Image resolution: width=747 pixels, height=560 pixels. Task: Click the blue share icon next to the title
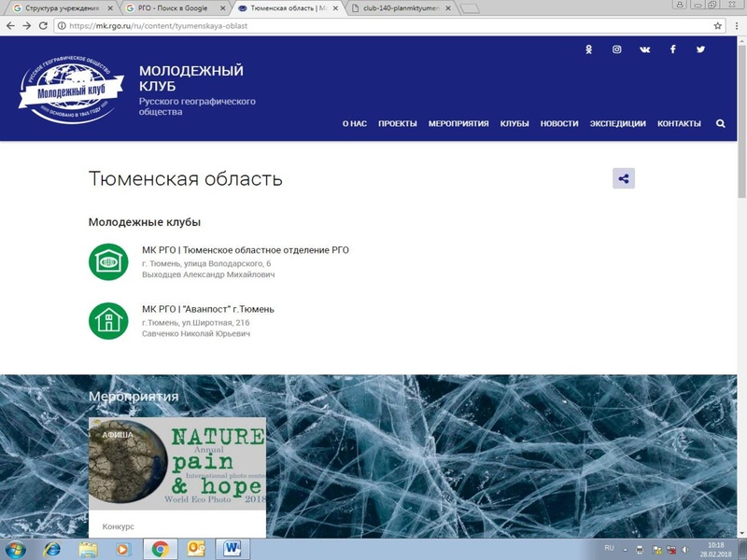pyautogui.click(x=622, y=177)
